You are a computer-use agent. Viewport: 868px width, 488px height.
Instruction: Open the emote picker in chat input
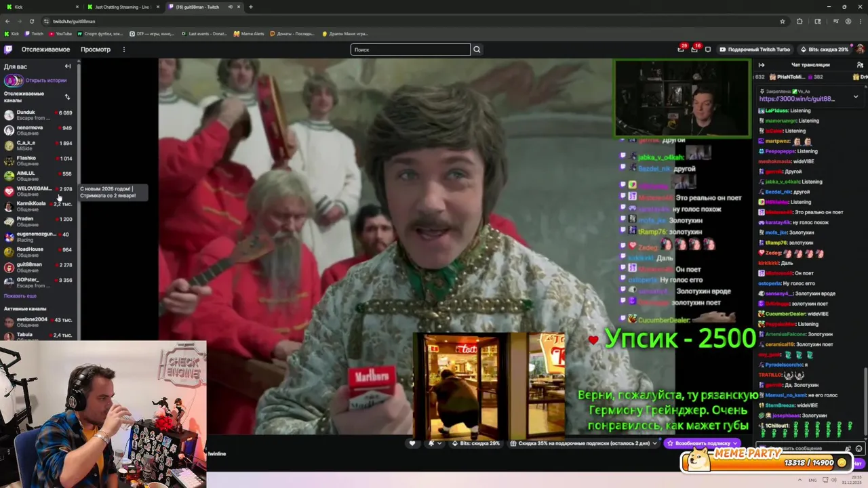[859, 448]
